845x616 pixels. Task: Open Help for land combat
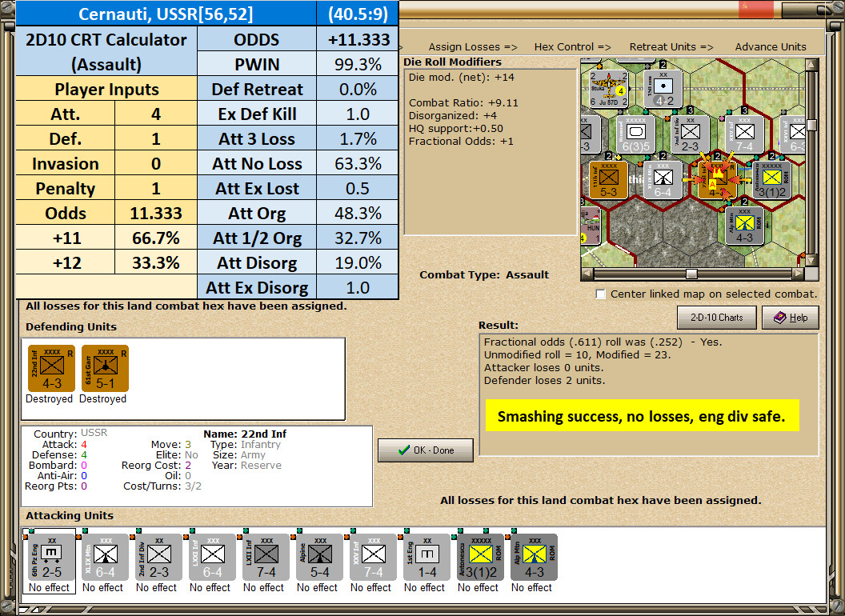click(x=791, y=318)
